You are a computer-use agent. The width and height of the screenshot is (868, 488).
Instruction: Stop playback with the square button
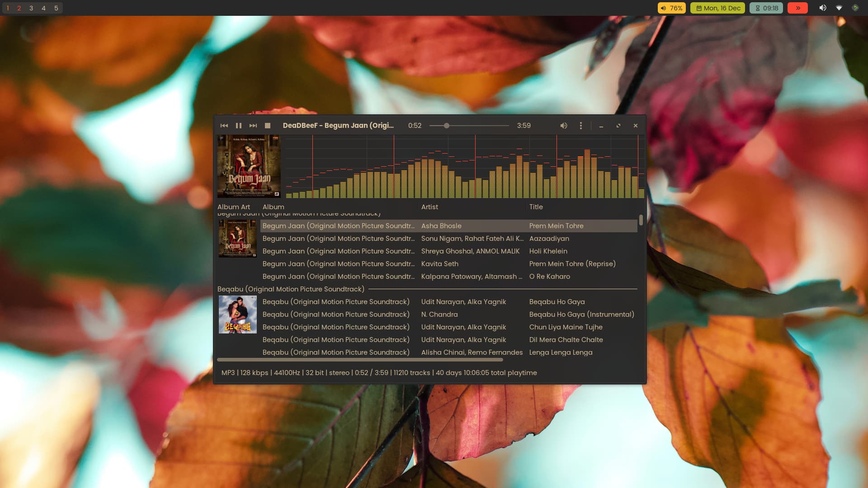[268, 126]
